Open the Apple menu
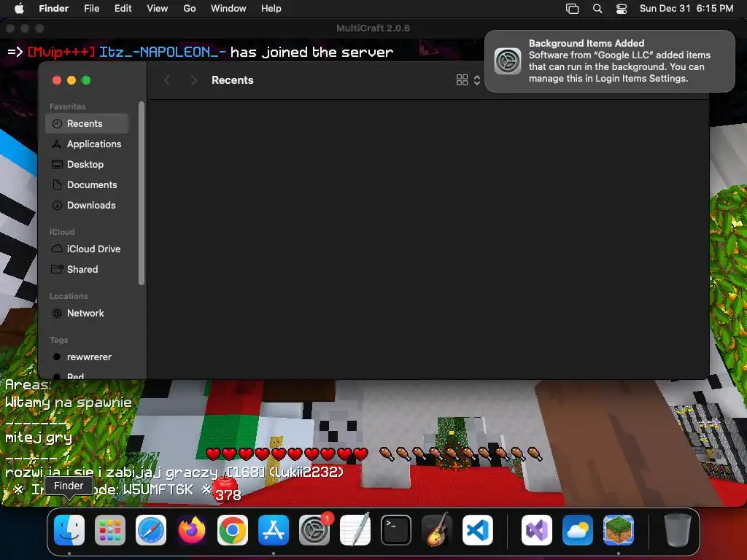Screen dimensions: 747x560 click(19, 8)
